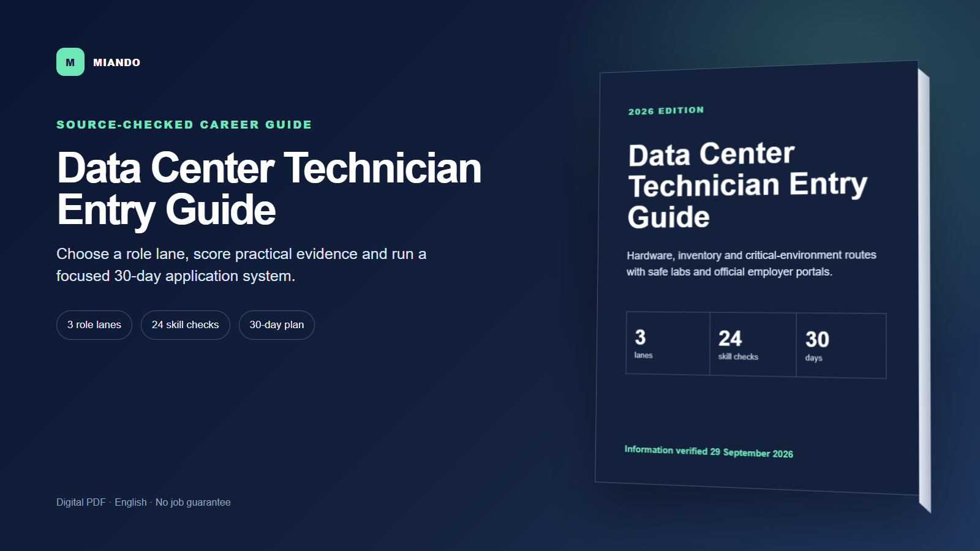Image resolution: width=980 pixels, height=551 pixels.
Task: Click the 'Hardware, inventory and critical-environment routes' subtitle
Action: (751, 263)
